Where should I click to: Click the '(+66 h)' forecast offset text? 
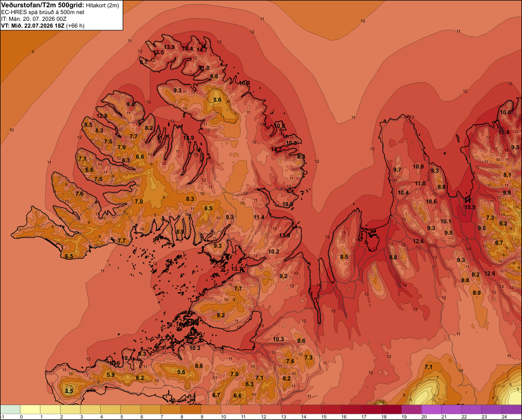tap(75, 26)
